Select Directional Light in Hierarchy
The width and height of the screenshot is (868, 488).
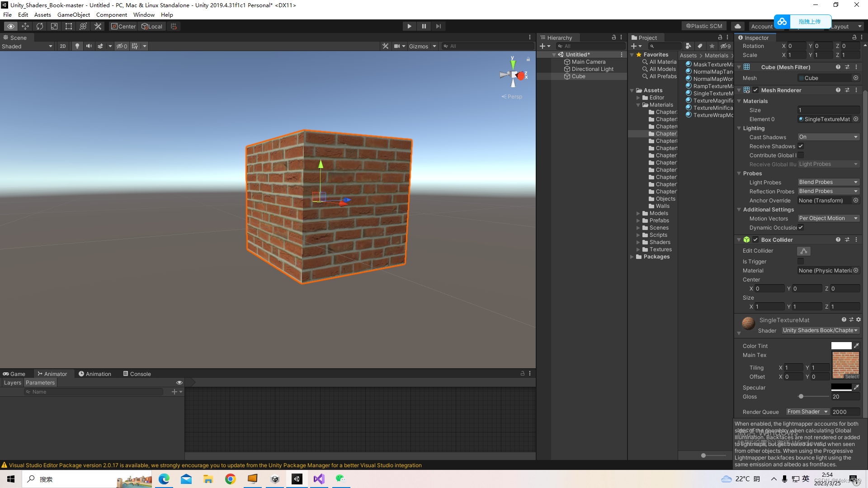click(x=592, y=69)
